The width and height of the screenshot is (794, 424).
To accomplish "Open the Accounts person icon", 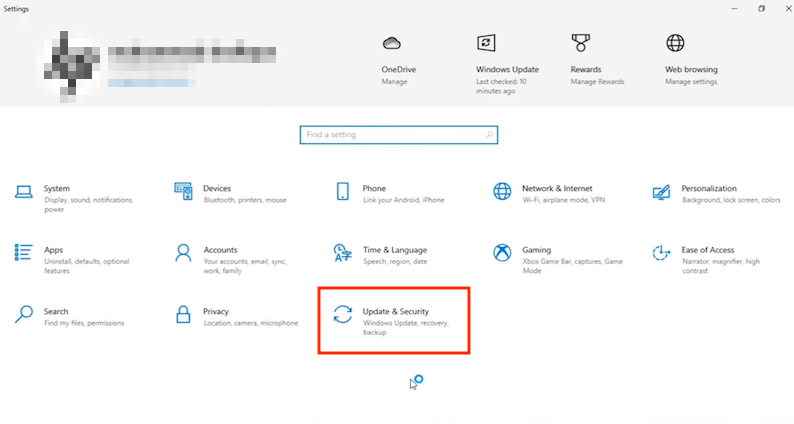I will click(183, 253).
